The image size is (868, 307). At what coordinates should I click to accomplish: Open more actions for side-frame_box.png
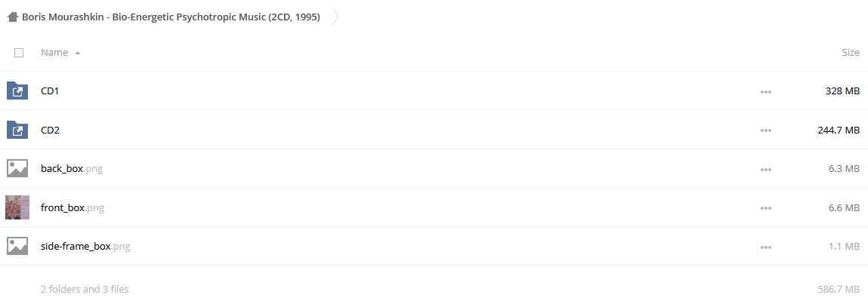(766, 247)
